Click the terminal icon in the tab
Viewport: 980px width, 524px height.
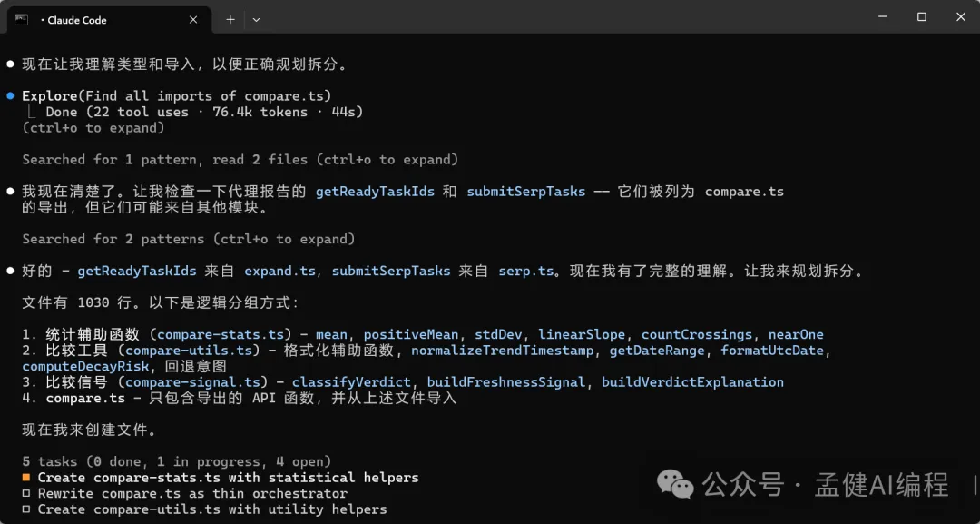(x=22, y=19)
